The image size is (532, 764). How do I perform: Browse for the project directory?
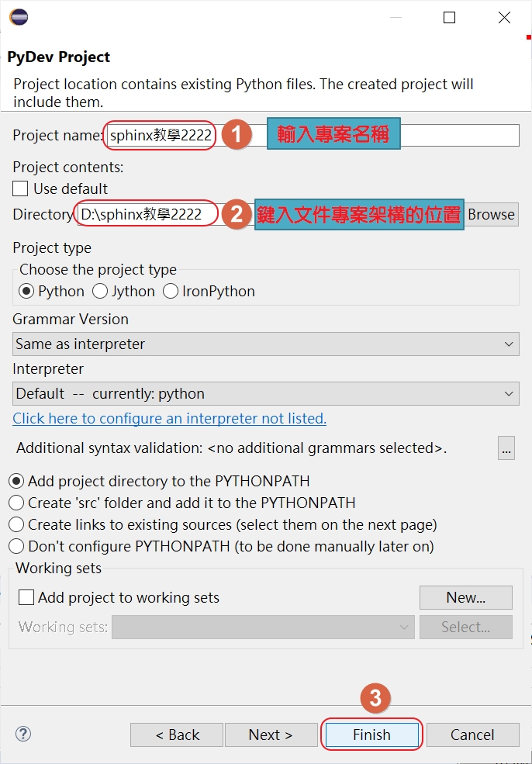point(491,214)
